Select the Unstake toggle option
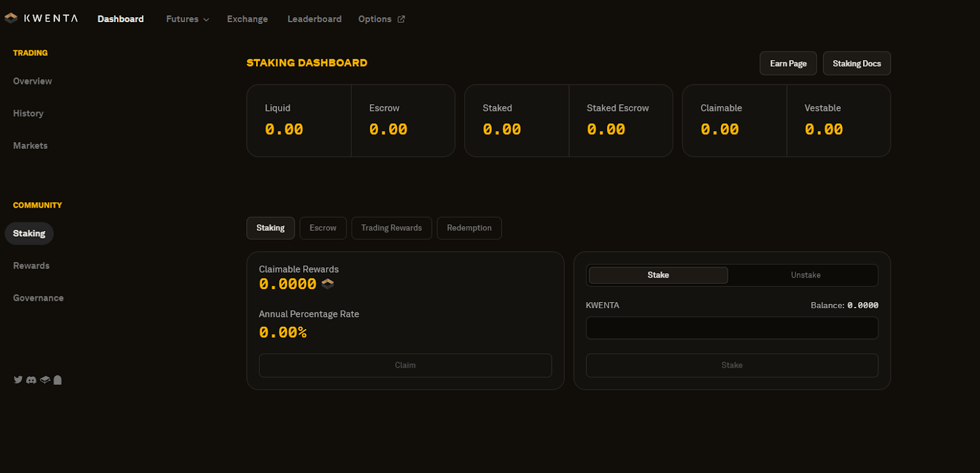 (x=805, y=275)
